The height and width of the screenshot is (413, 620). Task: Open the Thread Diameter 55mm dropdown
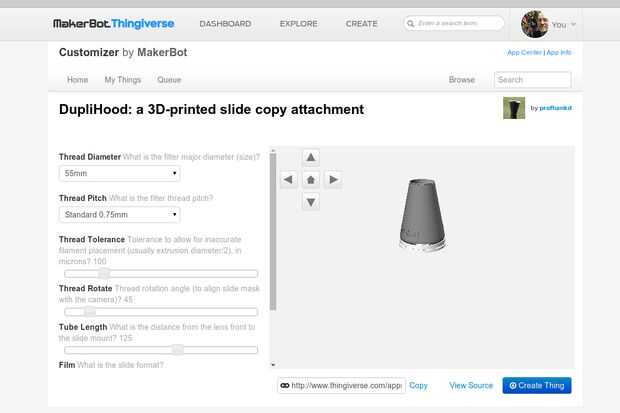(119, 173)
